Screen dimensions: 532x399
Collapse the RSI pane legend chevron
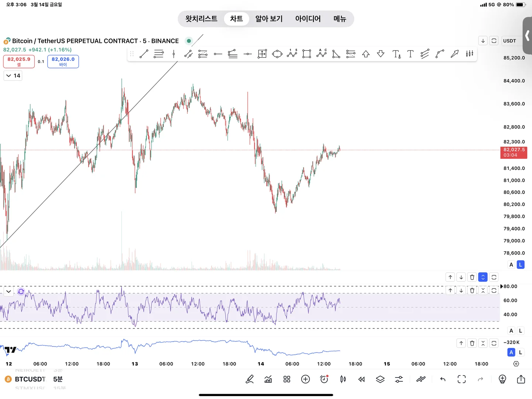[8, 291]
